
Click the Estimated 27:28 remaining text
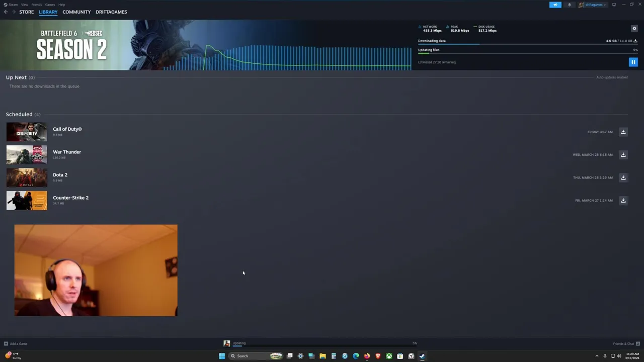pos(437,62)
